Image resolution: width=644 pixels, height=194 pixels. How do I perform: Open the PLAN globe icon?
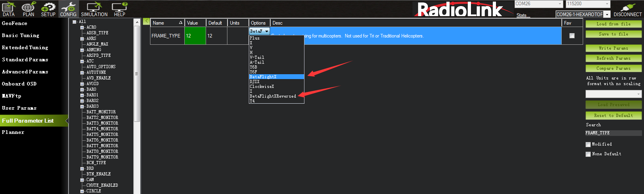[x=28, y=9]
